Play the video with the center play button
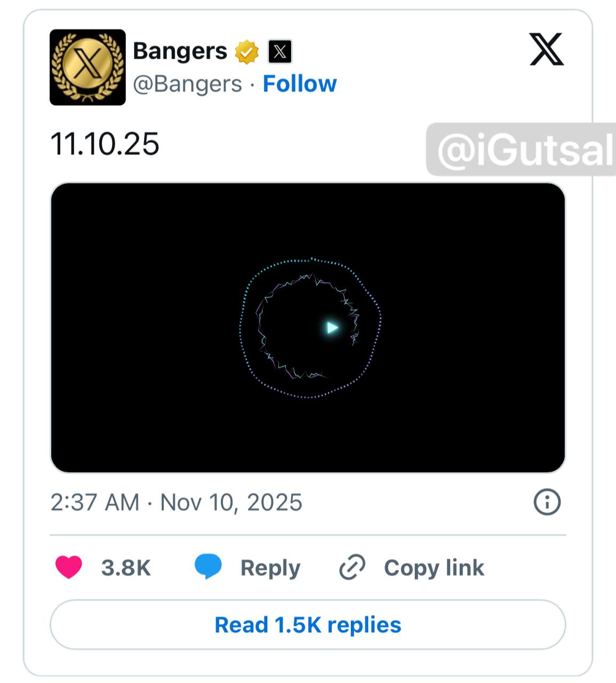 [331, 327]
